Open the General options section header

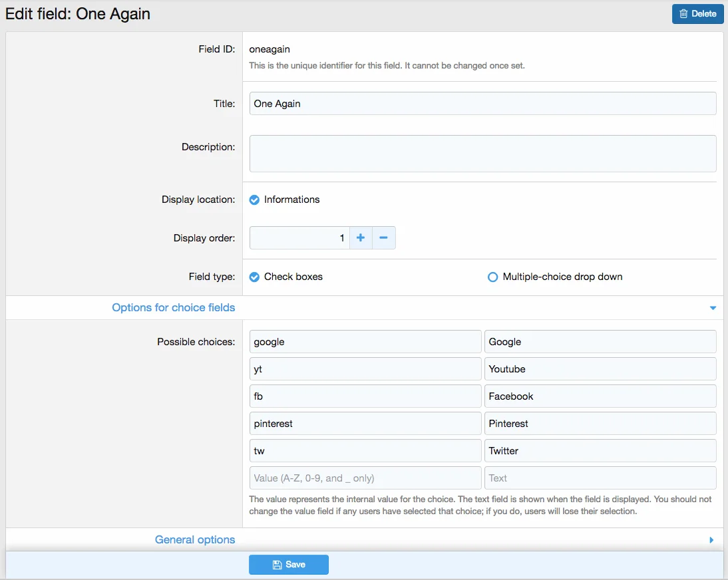tap(195, 540)
